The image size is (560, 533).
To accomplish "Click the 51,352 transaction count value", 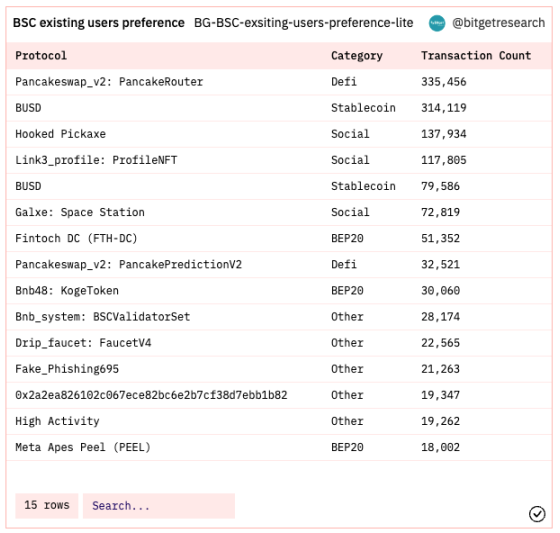I will [440, 238].
